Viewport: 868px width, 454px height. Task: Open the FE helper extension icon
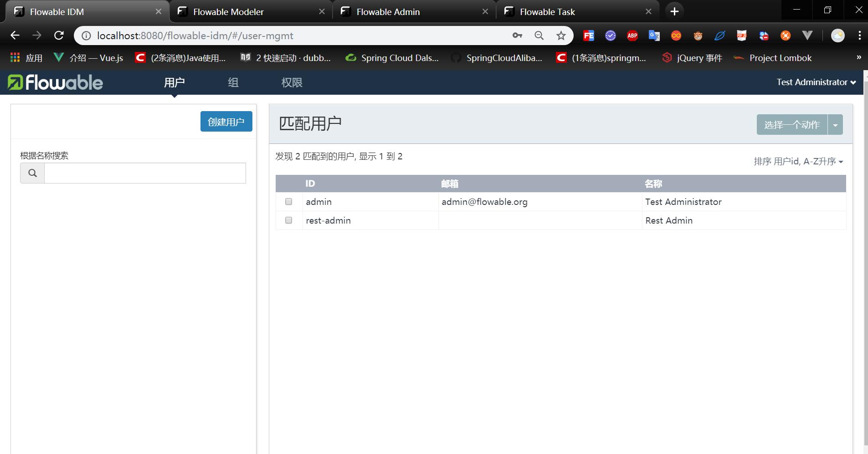pos(589,36)
